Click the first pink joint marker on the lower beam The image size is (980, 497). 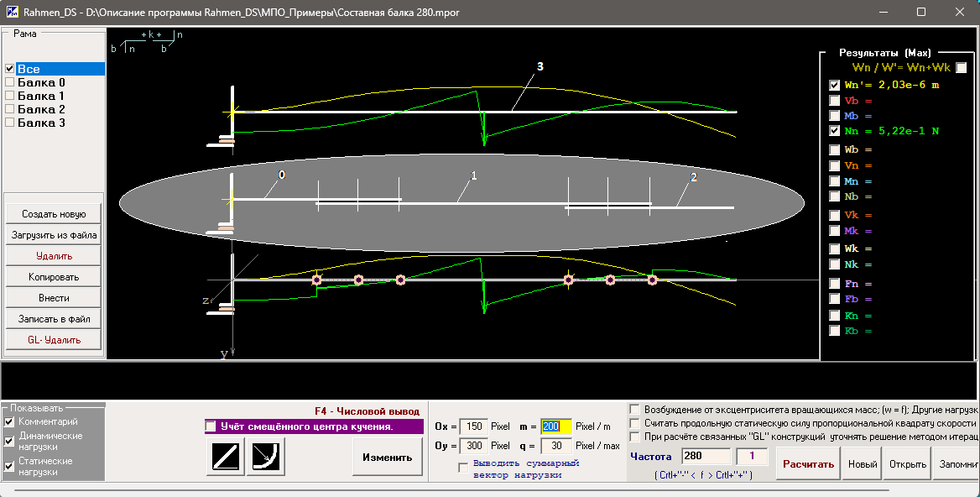[316, 280]
